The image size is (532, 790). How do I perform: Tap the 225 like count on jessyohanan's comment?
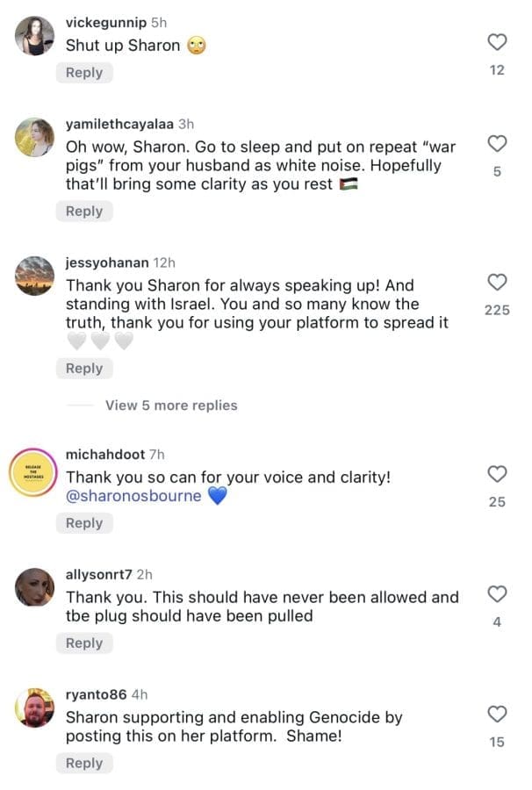[498, 312]
